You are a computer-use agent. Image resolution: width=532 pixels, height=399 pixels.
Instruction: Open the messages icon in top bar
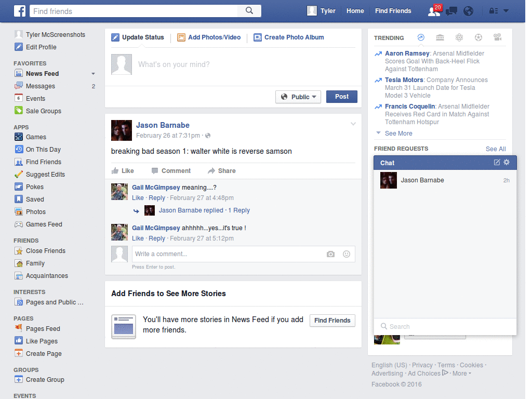click(451, 11)
